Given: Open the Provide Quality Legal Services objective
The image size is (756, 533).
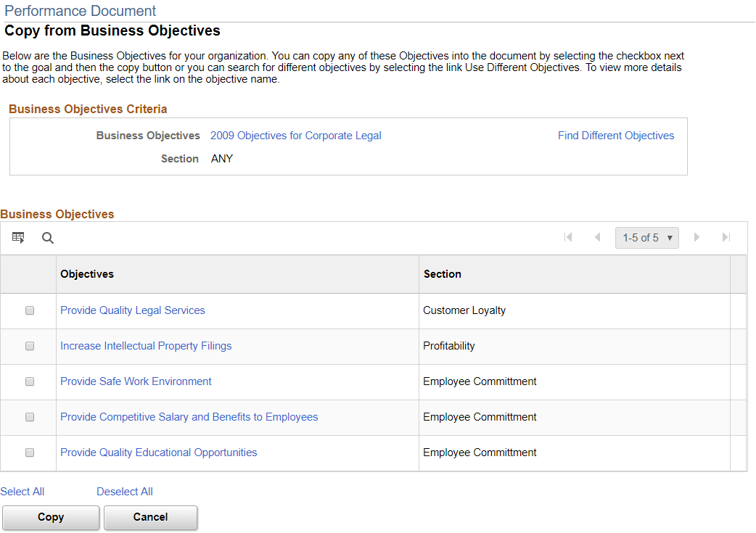Looking at the screenshot, I should tap(133, 310).
